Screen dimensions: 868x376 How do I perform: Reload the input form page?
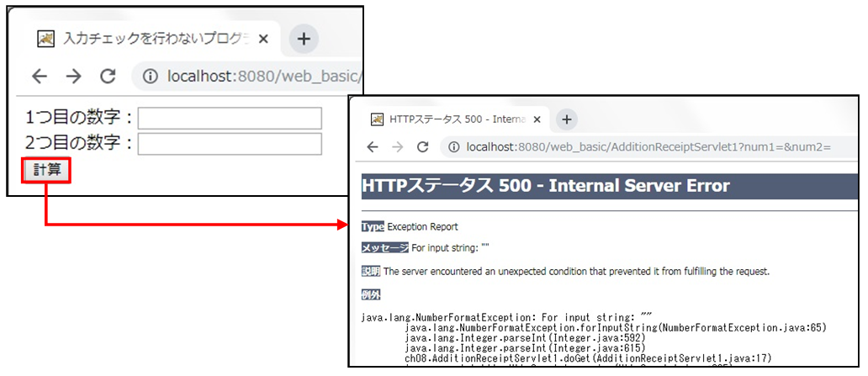(108, 77)
